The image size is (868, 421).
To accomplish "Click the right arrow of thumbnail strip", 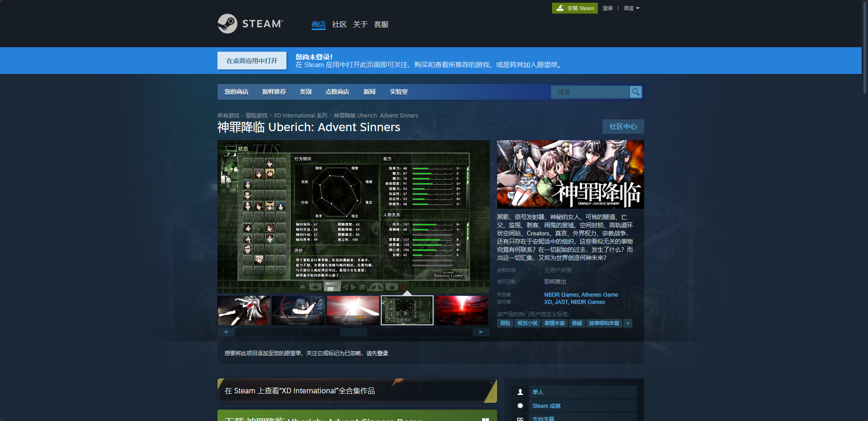I will (x=481, y=332).
